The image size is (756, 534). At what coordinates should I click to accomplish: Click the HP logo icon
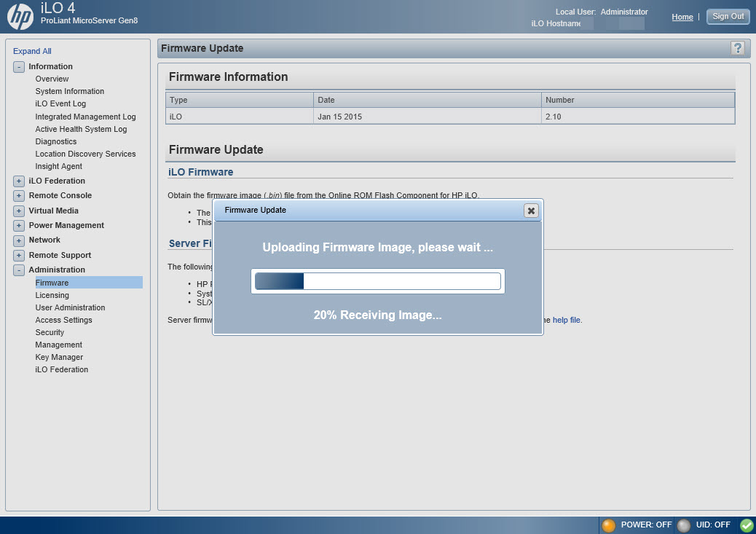point(20,16)
